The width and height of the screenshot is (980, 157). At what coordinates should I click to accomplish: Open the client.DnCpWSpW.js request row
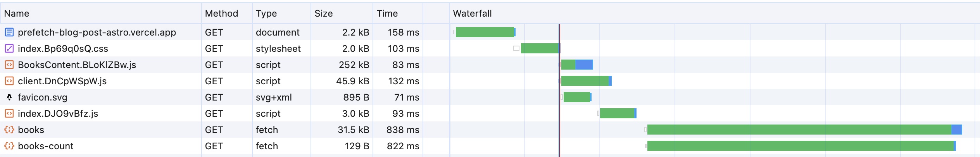62,81
